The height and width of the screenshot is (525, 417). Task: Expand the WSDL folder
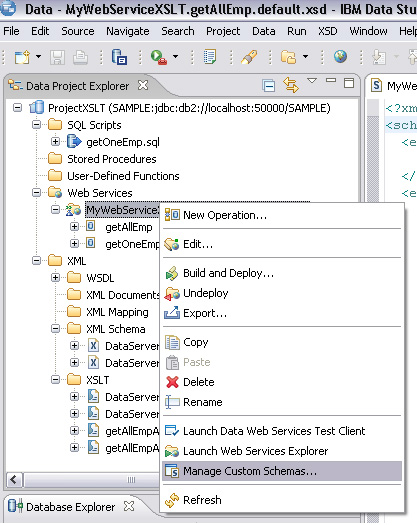tap(55, 278)
